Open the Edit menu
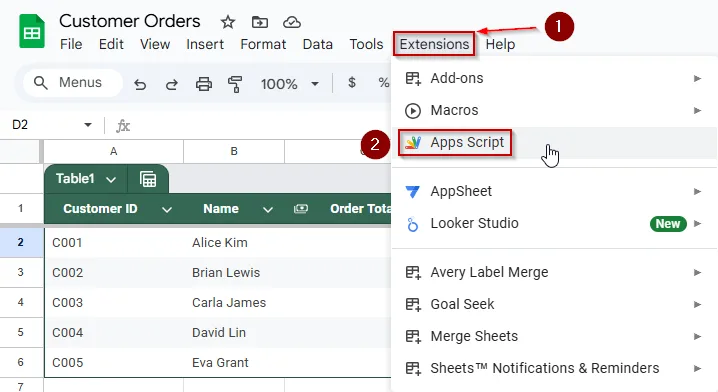The height and width of the screenshot is (392, 718). tap(111, 44)
